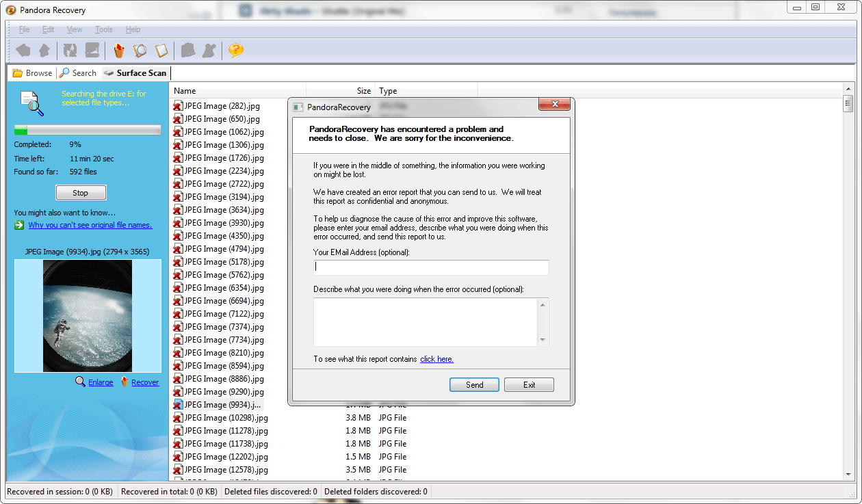Click the Send button in error dialog
Screen dimensions: 862x504
474,385
